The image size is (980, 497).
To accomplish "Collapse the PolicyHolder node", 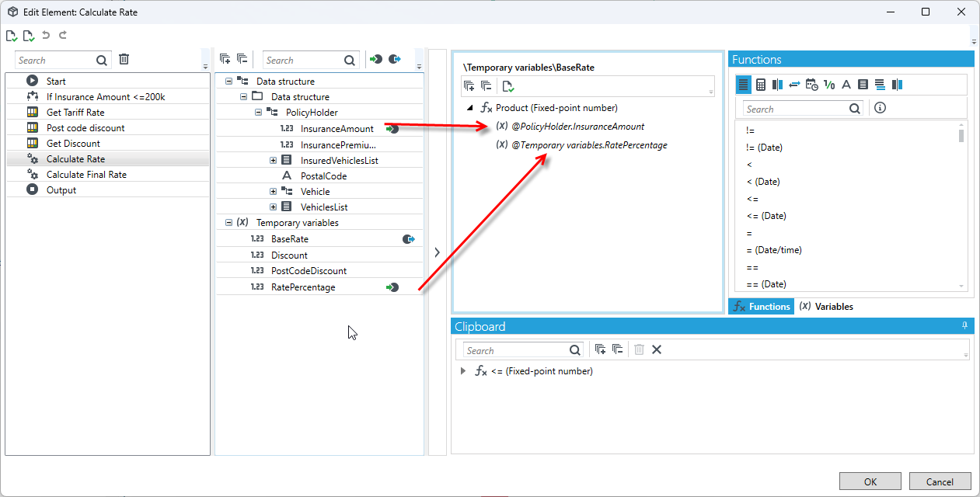I will pos(258,113).
